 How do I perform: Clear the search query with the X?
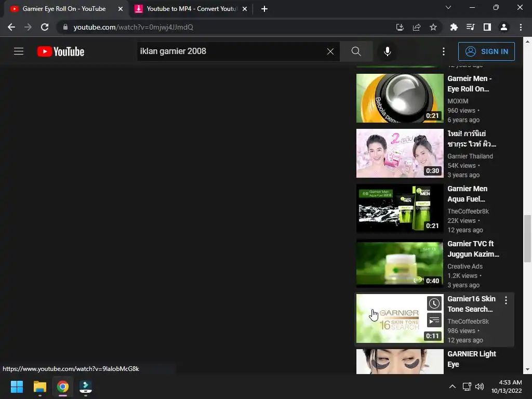330,51
